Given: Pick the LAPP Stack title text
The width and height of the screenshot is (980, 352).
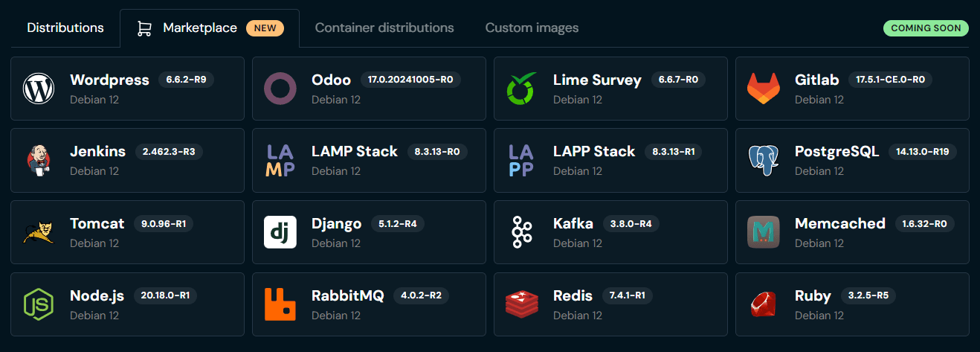Looking at the screenshot, I should (594, 151).
